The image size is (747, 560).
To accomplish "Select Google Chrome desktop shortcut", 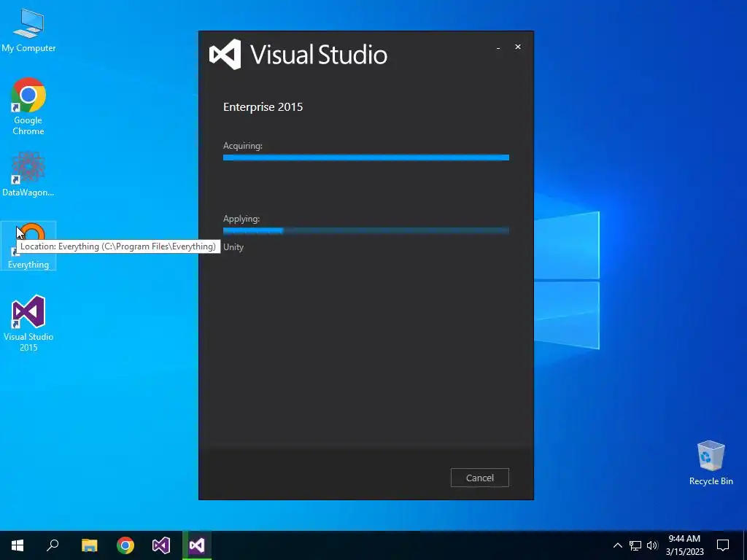I will tap(28, 106).
